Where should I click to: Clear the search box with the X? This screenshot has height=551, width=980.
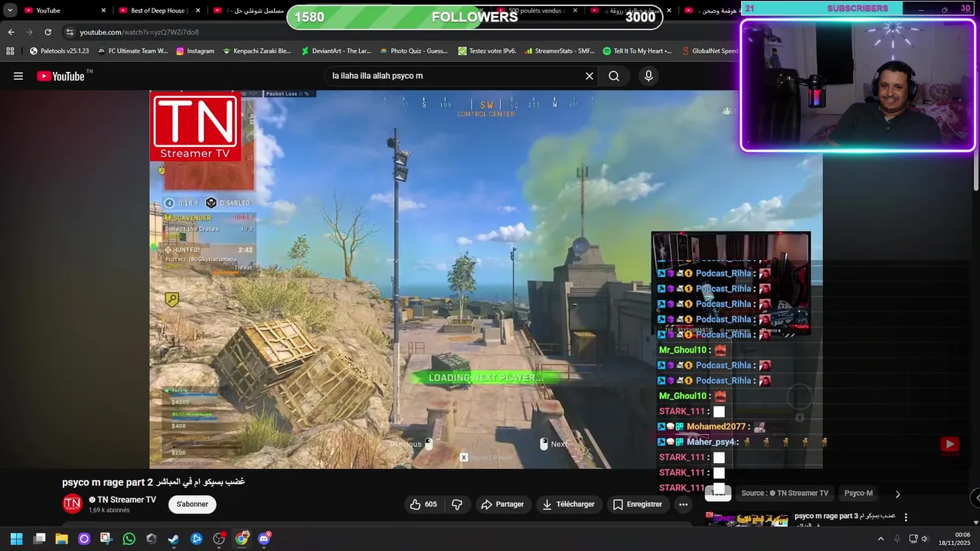click(590, 76)
